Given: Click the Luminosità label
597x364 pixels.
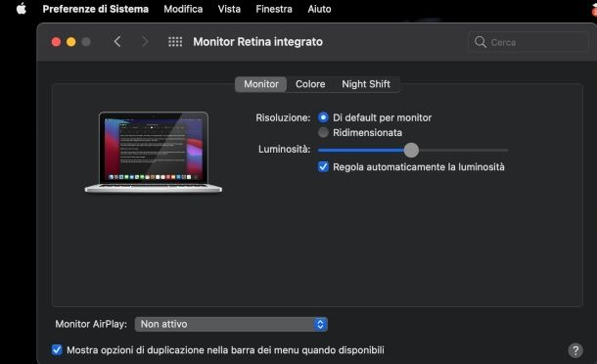Looking at the screenshot, I should tap(285, 149).
